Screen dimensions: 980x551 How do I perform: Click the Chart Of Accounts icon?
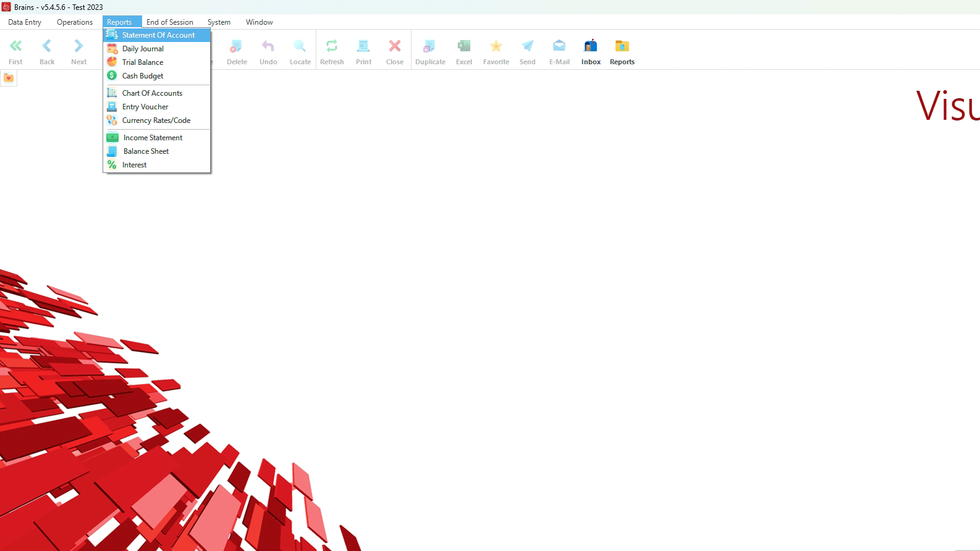click(x=112, y=93)
